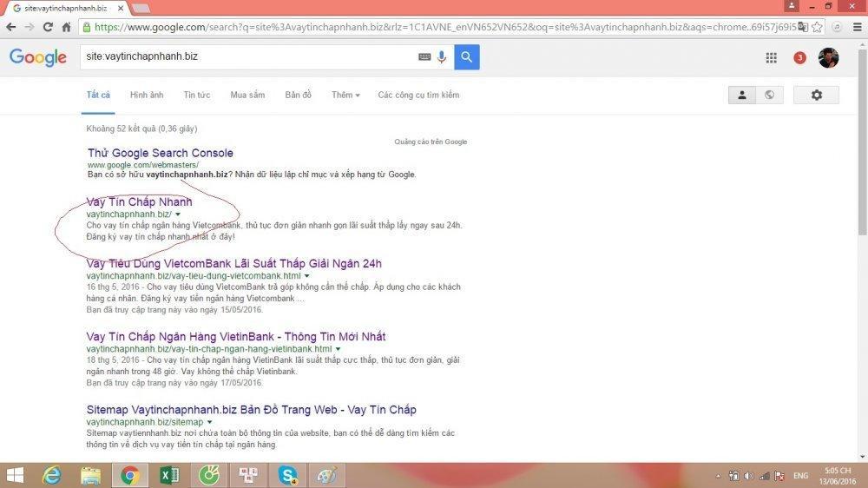Open Thử Google Search Console link
This screenshot has height=488, width=868.
160,153
